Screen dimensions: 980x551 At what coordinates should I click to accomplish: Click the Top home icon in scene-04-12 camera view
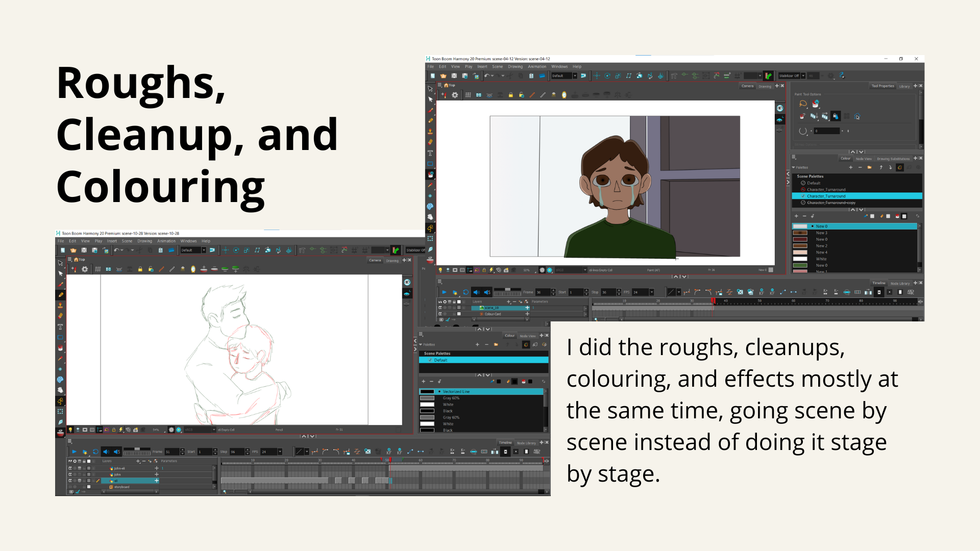(446, 85)
